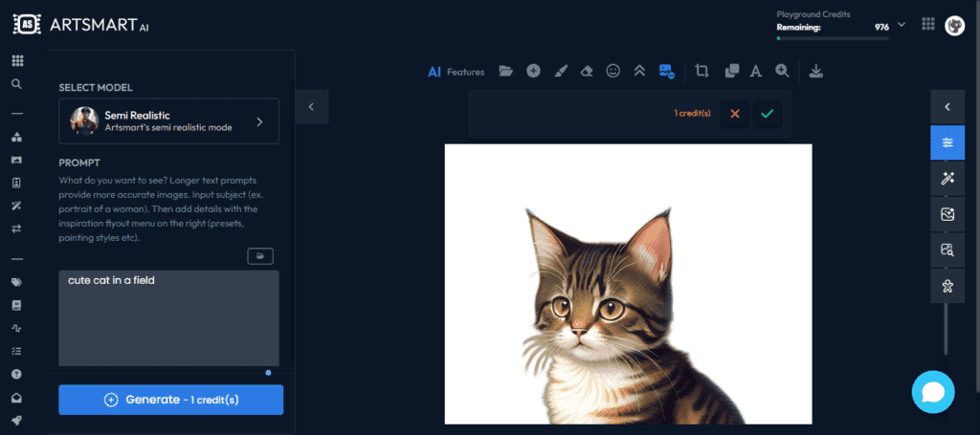Open the help question mark icon
Viewport: 980px width, 435px height.
click(x=17, y=374)
